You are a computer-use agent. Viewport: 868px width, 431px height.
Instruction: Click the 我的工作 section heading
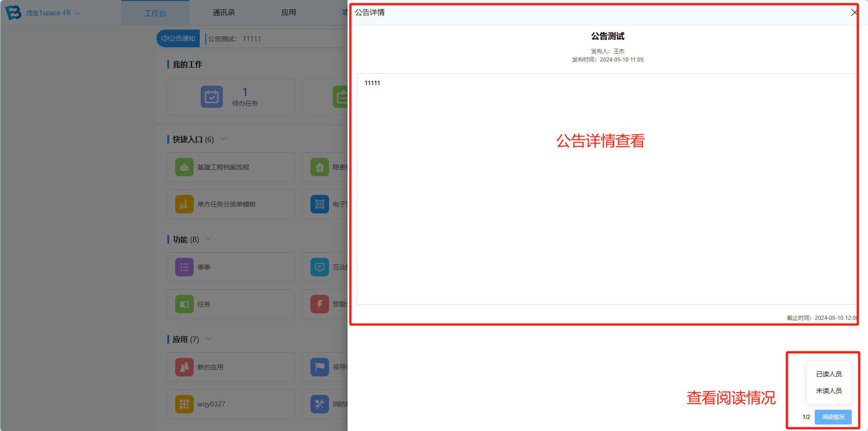pos(188,64)
